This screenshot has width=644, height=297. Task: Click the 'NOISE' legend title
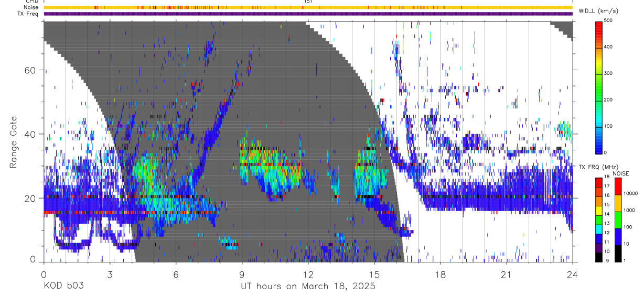pos(620,173)
